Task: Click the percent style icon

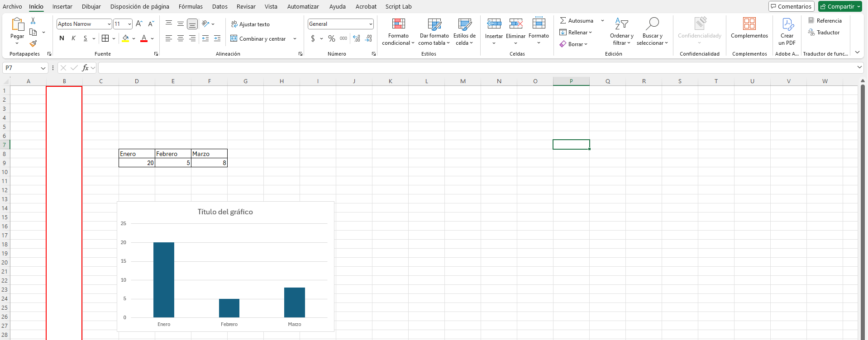Action: (332, 39)
